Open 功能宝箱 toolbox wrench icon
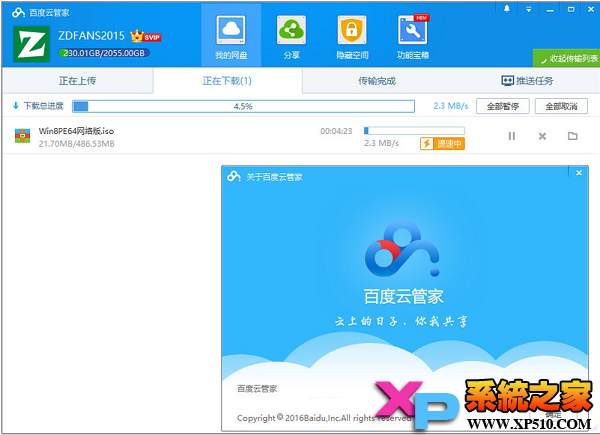 [412, 37]
